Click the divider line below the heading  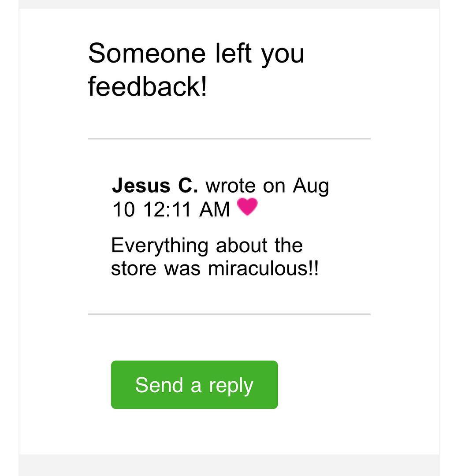pyautogui.click(x=229, y=138)
